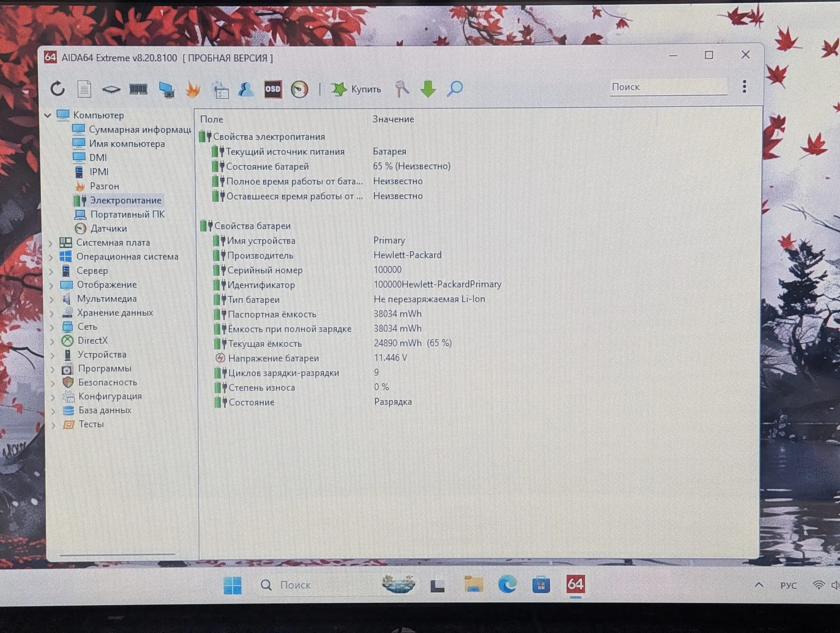
Task: Open the OSD panel icon
Action: (x=273, y=89)
